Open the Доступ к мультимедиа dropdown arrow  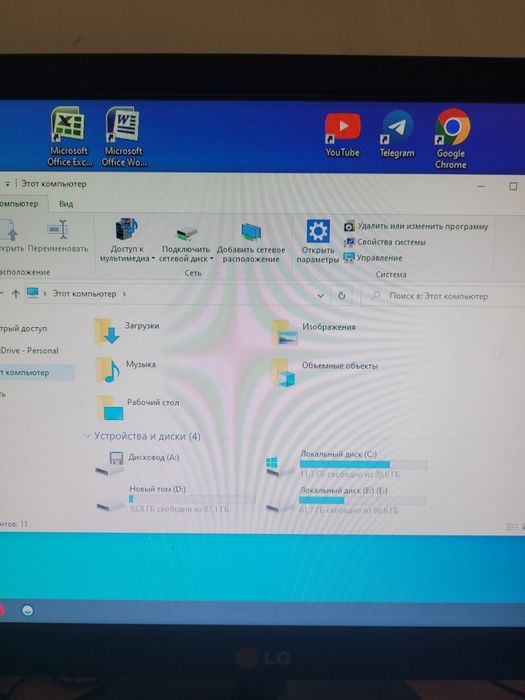tap(153, 258)
